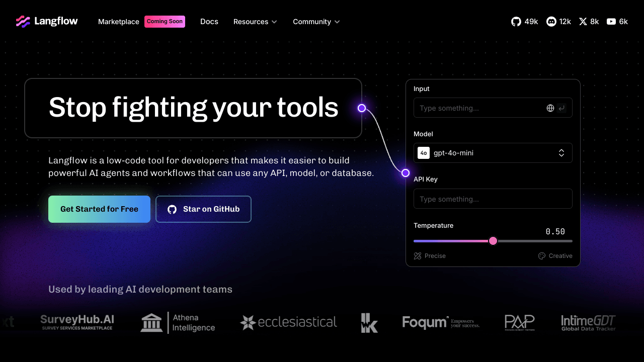Viewport: 644px width, 362px height.
Task: Click the globe icon in the Input field
Action: 550,108
